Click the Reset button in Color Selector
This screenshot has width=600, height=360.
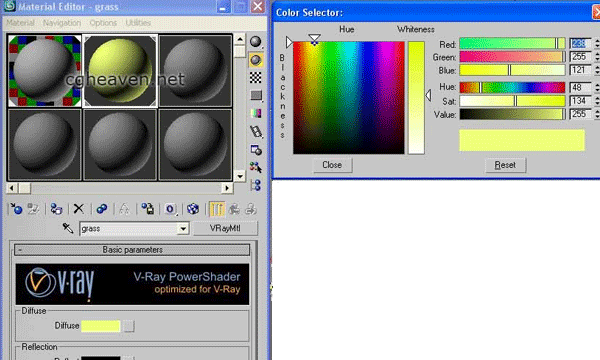pos(505,165)
